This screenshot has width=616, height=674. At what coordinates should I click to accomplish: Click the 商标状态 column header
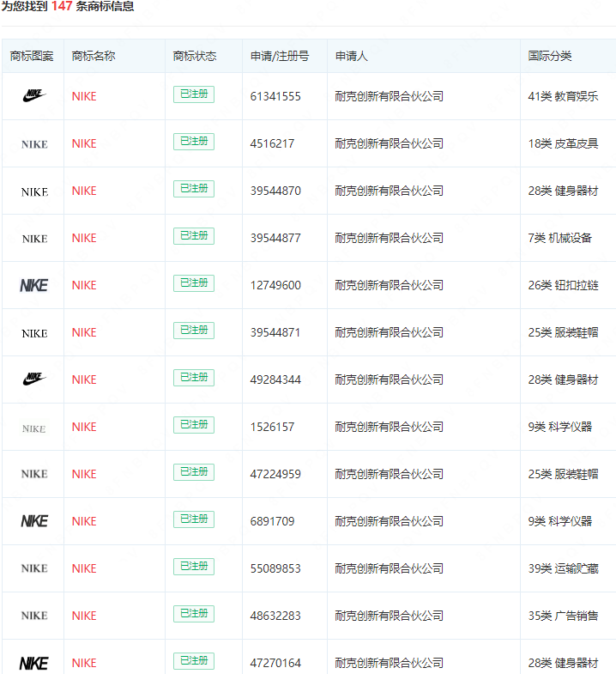click(195, 56)
